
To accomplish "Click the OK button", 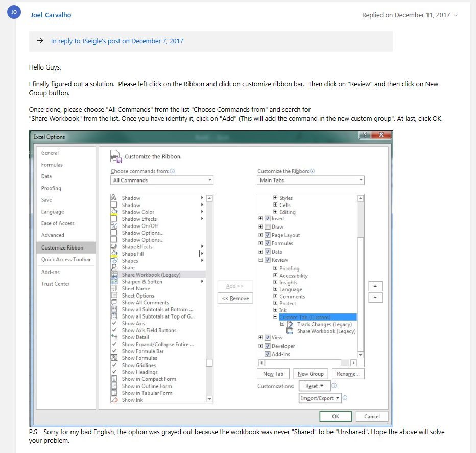I will (x=336, y=416).
